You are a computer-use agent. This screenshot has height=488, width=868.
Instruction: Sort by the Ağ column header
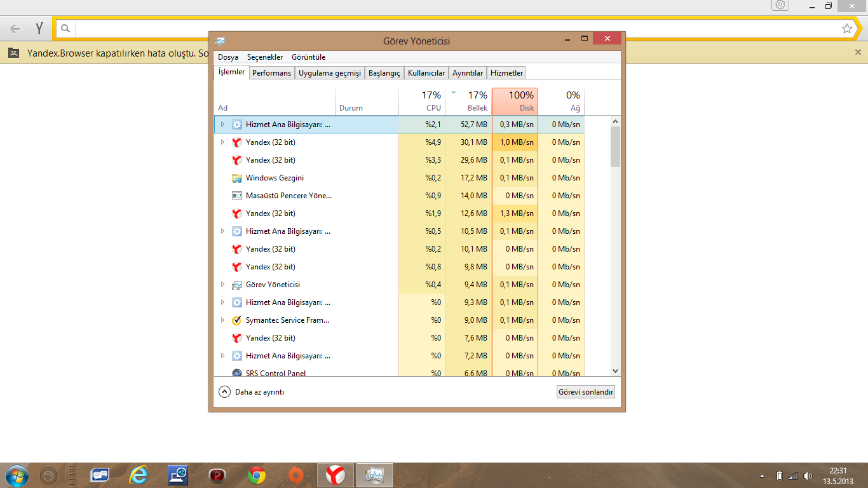[x=562, y=102]
